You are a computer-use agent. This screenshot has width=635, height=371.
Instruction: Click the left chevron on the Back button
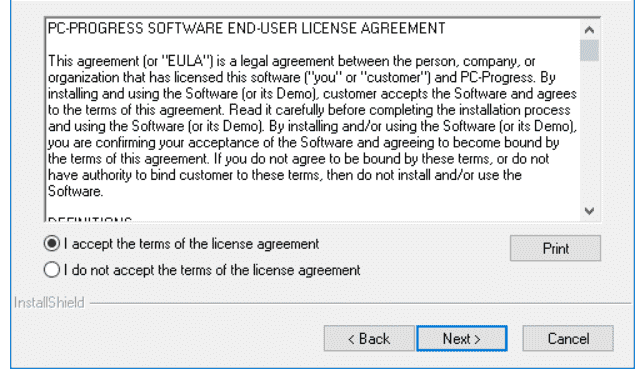(351, 339)
